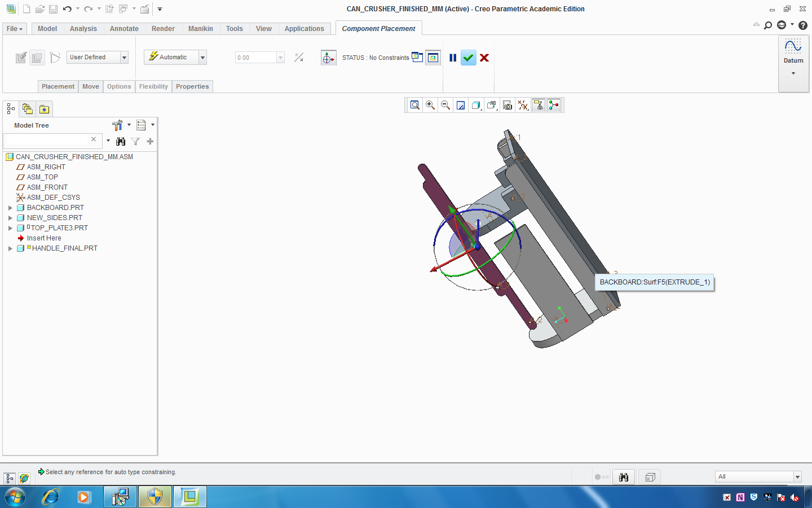The image size is (812, 508).
Task: Click the Zoom In icon
Action: 430,105
